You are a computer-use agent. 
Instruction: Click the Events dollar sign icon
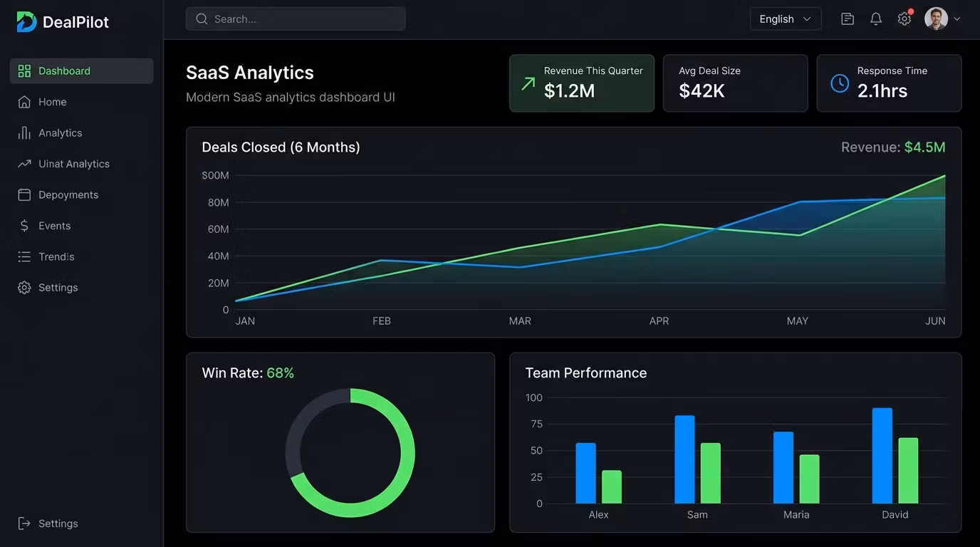(x=24, y=226)
